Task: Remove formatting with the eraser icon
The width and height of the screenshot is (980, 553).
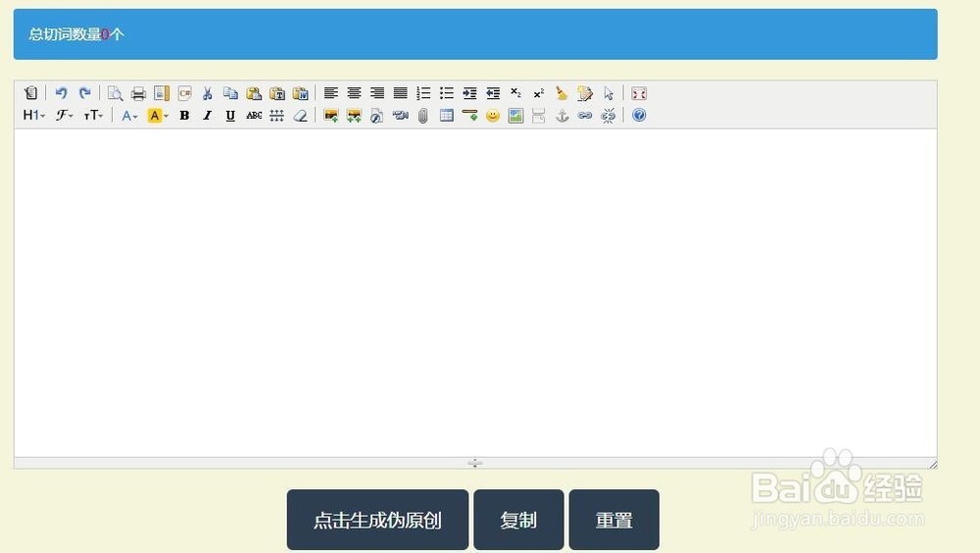Action: (x=300, y=115)
